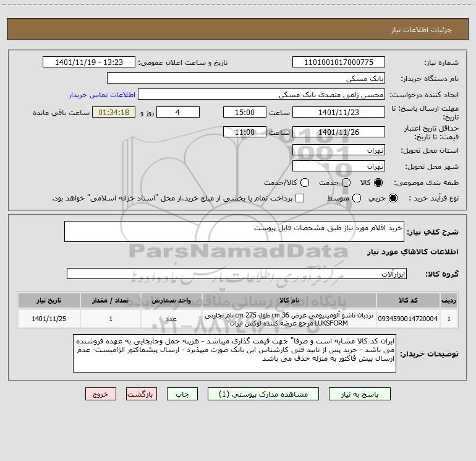
Task: Click the چاپ print button
Action: point(182,394)
